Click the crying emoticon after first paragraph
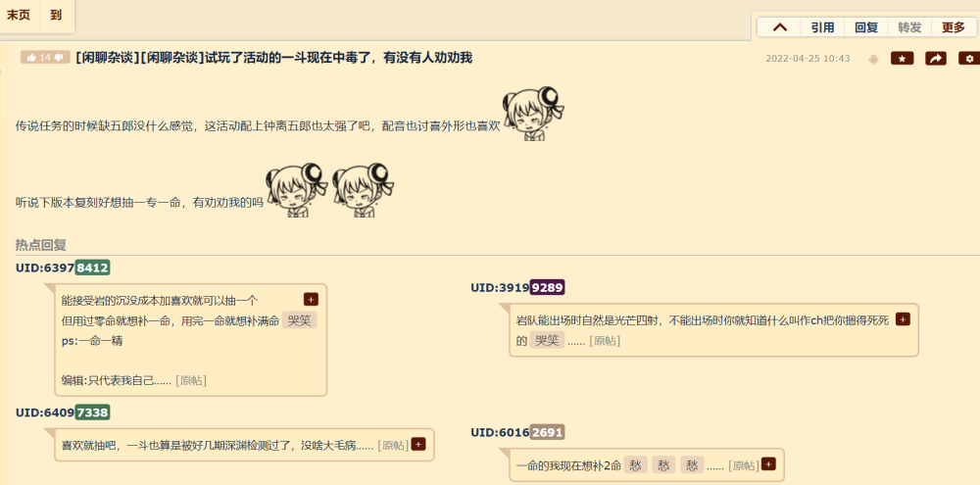 click(533, 113)
